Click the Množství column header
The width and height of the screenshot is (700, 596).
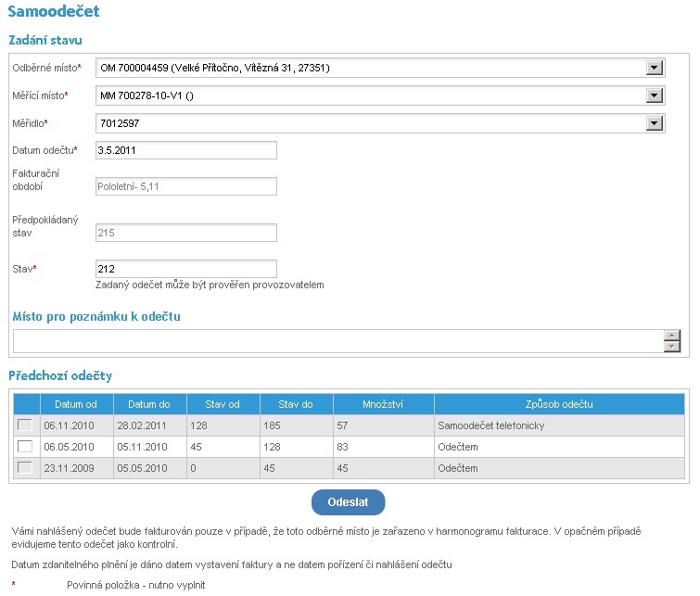[x=384, y=404]
